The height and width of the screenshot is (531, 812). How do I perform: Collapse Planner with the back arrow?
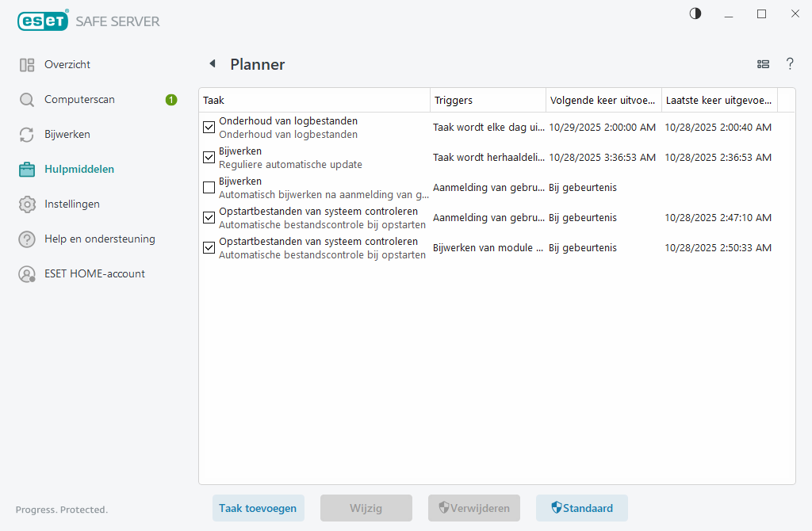pos(211,63)
